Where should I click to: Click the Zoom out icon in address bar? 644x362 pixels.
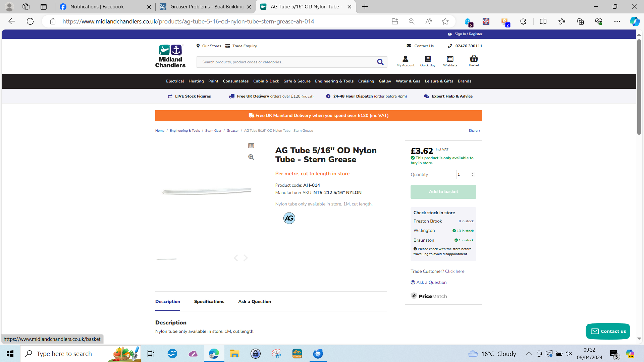[x=412, y=21]
